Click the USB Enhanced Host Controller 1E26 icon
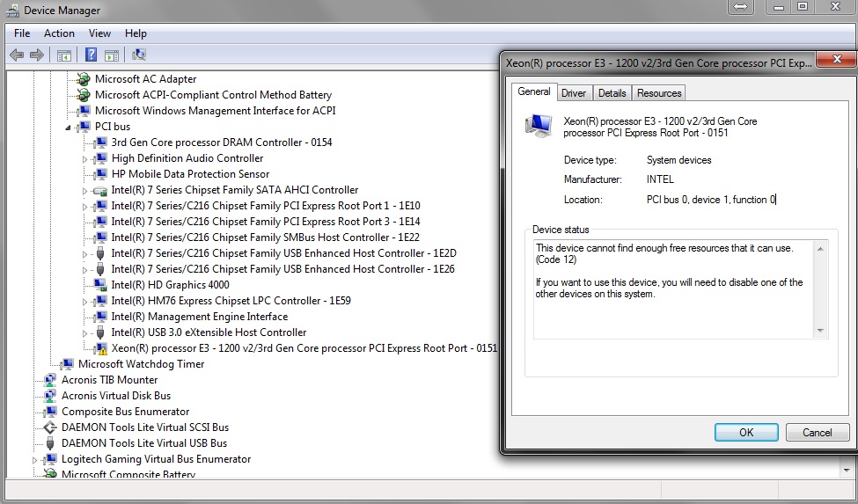Screen dimensions: 858x504 coord(100,269)
